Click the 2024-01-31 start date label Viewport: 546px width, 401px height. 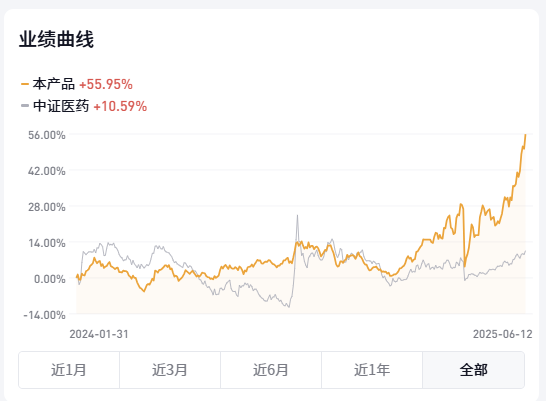(x=99, y=334)
